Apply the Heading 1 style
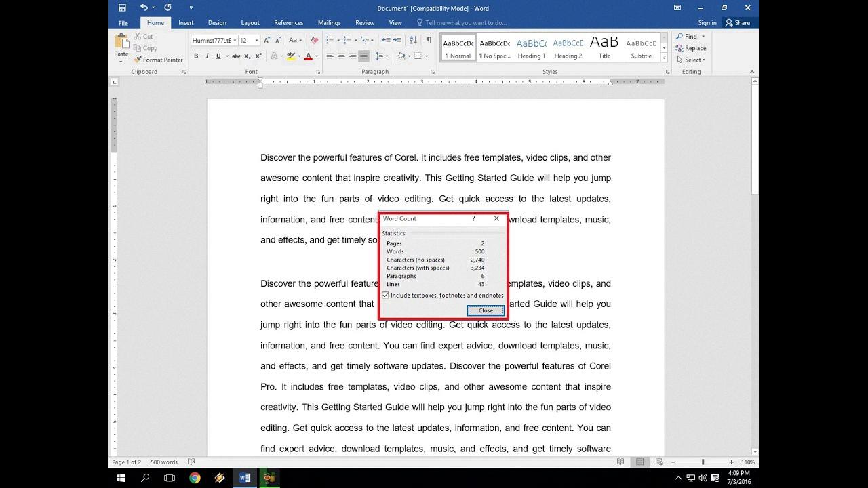 point(532,48)
